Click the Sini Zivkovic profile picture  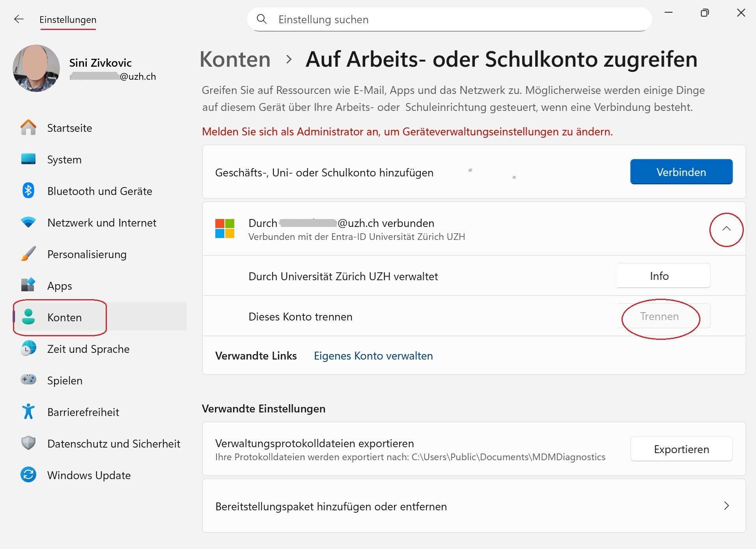(x=36, y=68)
